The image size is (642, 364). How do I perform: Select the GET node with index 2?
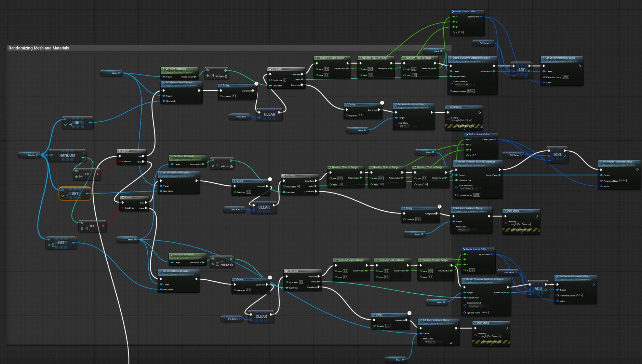click(x=61, y=243)
